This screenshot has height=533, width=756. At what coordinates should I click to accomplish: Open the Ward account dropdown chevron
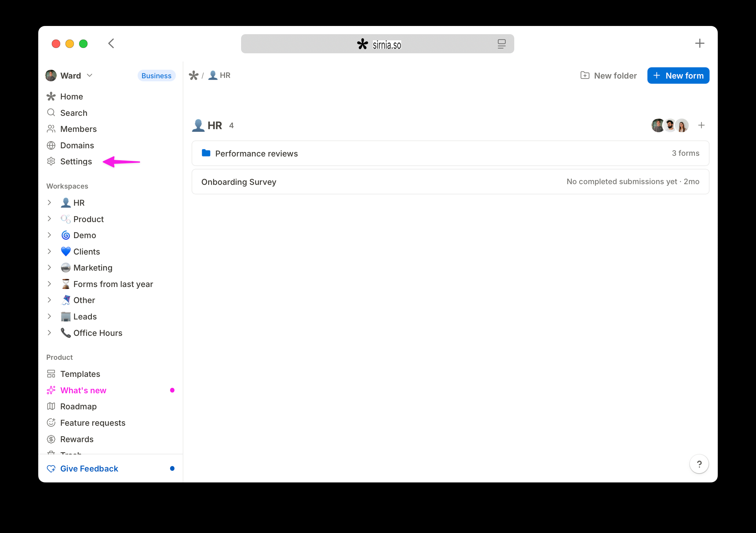click(x=89, y=76)
